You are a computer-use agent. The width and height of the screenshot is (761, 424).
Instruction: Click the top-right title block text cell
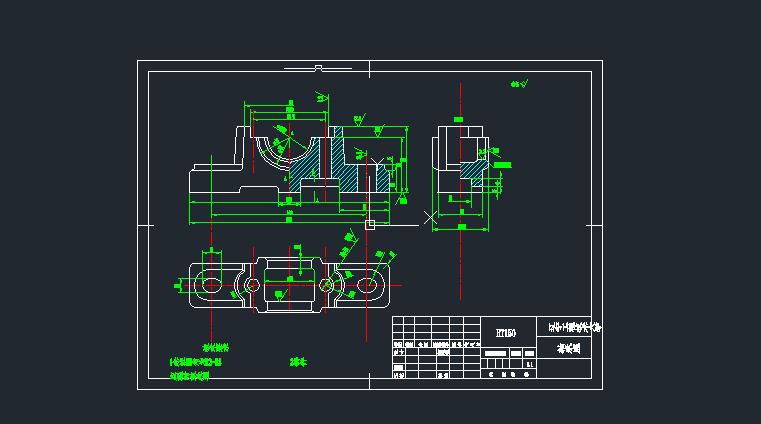click(574, 328)
